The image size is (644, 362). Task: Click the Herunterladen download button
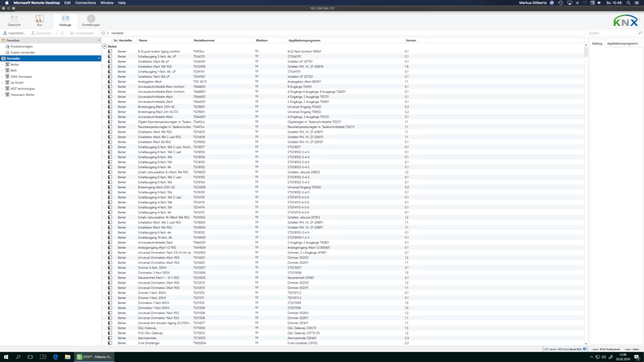click(x=82, y=33)
